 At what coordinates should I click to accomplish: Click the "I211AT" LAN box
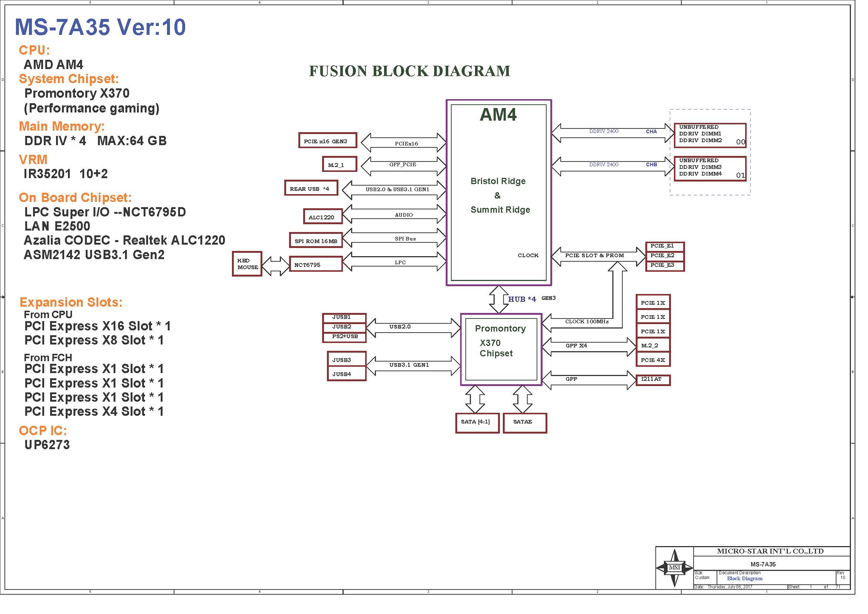pos(653,380)
